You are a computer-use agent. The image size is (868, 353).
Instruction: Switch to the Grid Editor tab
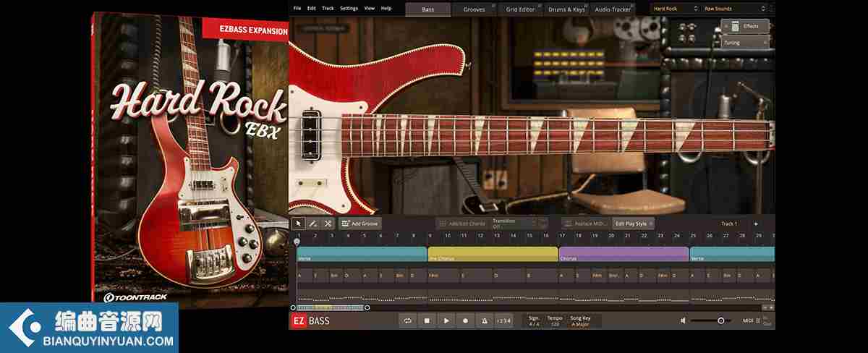tap(521, 9)
